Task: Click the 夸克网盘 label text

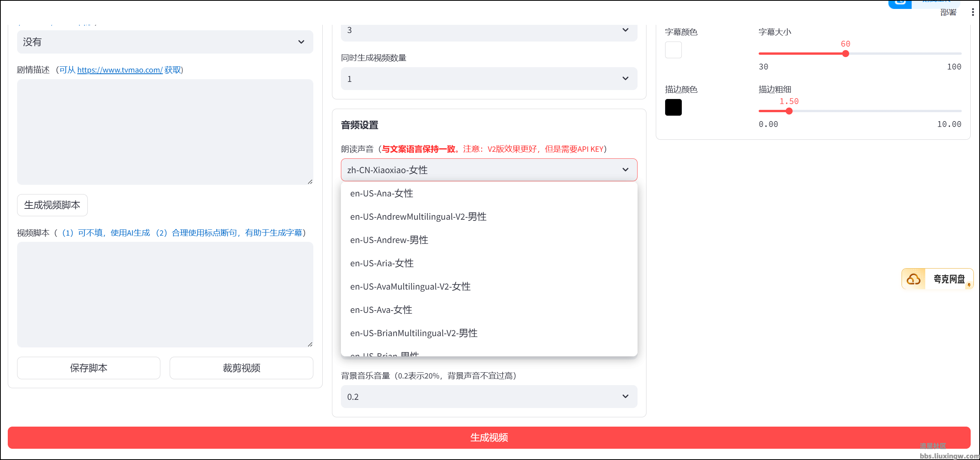Action: pos(949,279)
